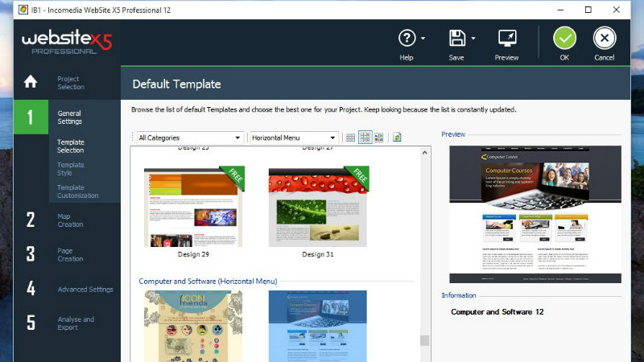
Task: Minimize the WebSite X5 window
Action: click(x=560, y=10)
